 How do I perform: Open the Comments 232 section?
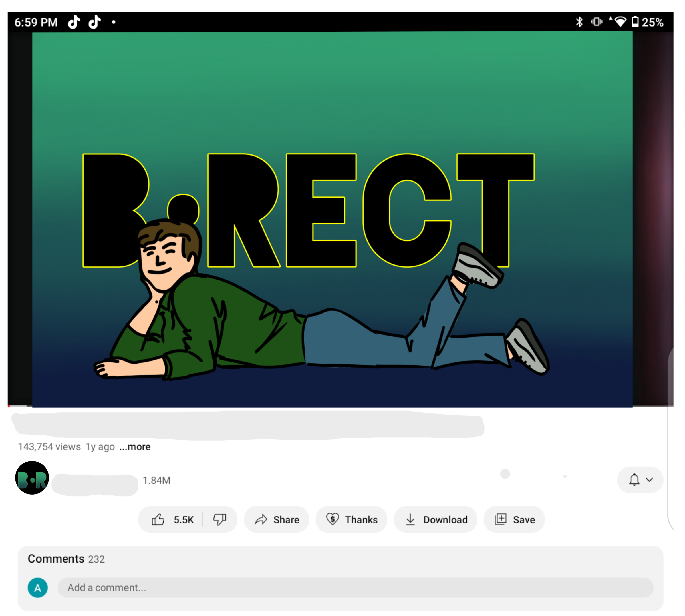pyautogui.click(x=66, y=559)
